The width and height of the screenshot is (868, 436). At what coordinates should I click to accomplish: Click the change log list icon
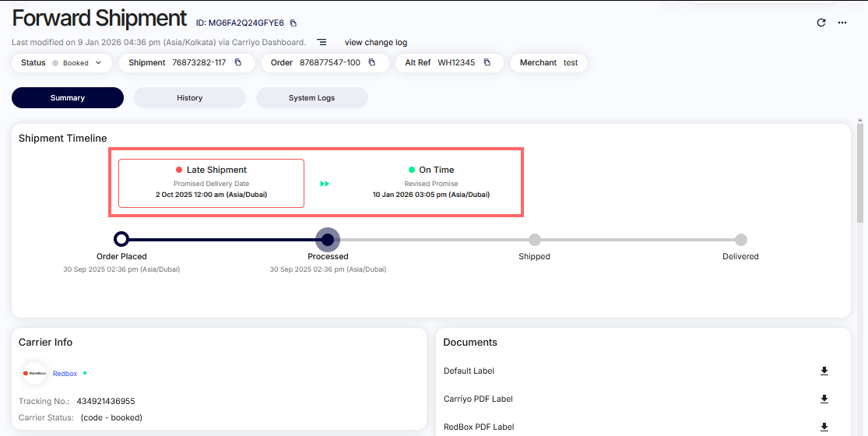(x=322, y=42)
